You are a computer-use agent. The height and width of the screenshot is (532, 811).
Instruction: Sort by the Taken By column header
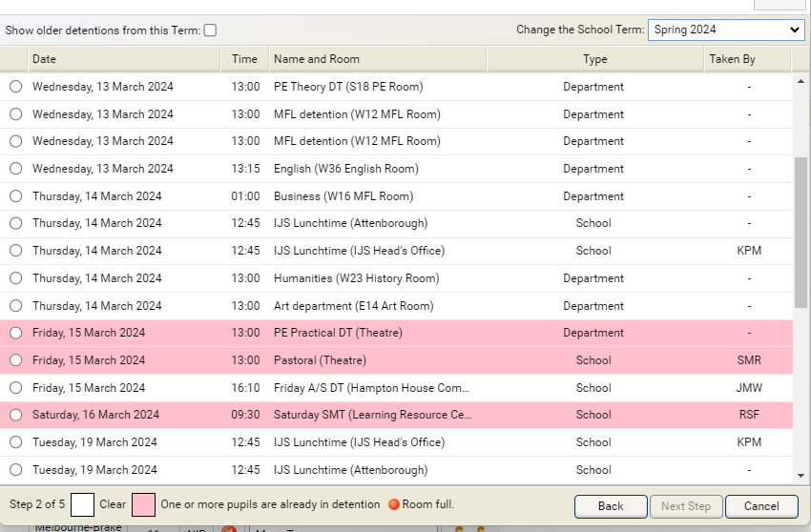pos(746,59)
